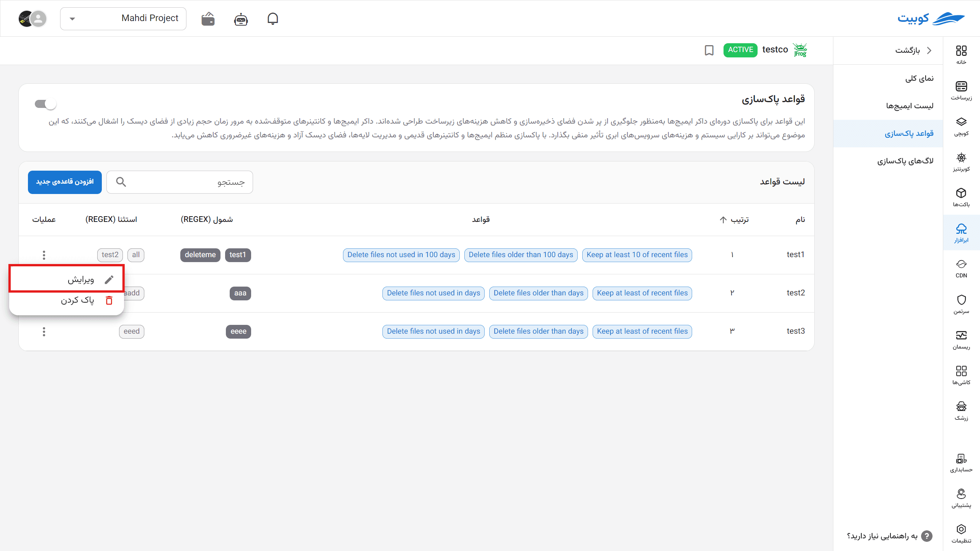980x551 pixels.
Task: Open the actions menu for test1 row
Action: [x=44, y=255]
